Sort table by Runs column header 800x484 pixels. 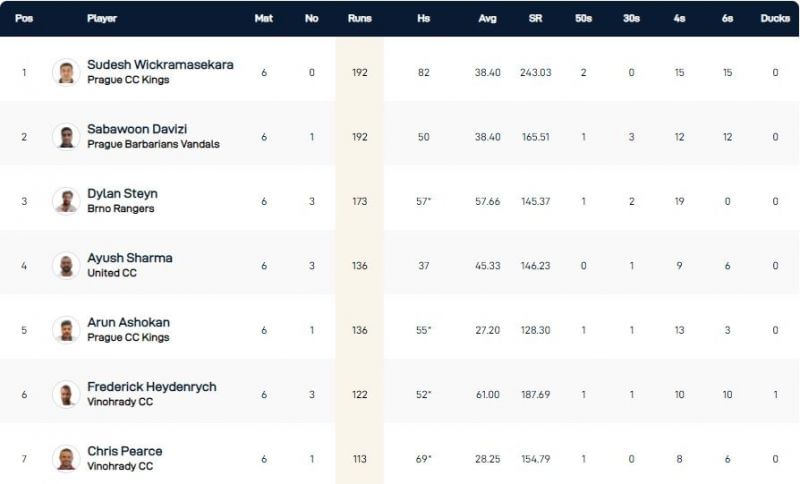pos(359,18)
